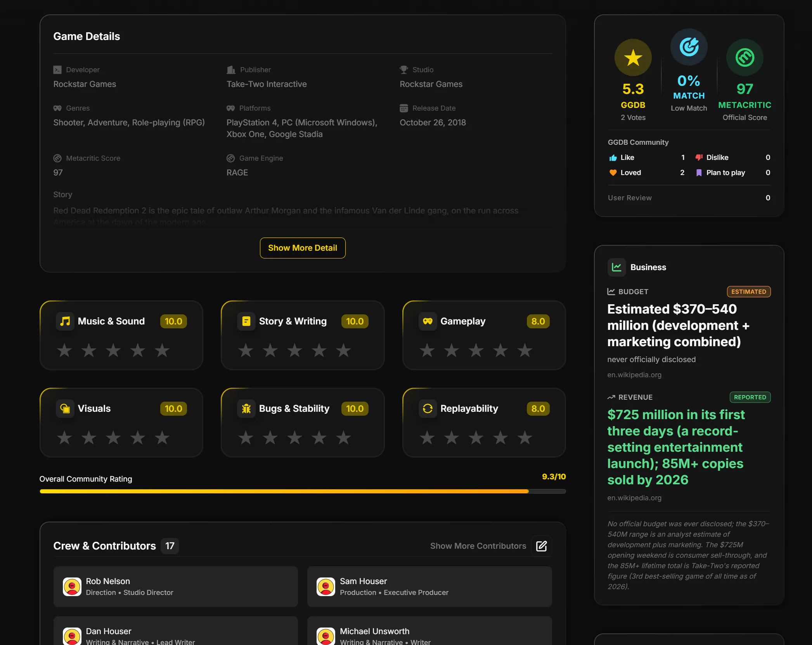This screenshot has width=812, height=645.
Task: Click the Plan to play label
Action: pyautogui.click(x=725, y=173)
